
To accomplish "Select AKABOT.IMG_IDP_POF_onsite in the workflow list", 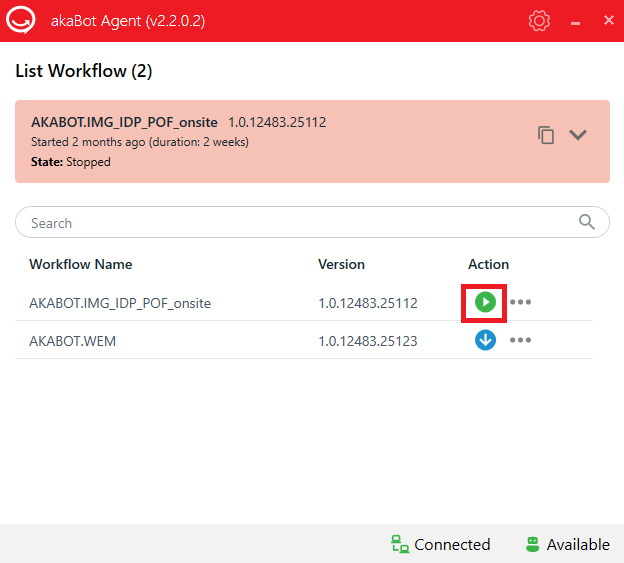I will coord(120,303).
